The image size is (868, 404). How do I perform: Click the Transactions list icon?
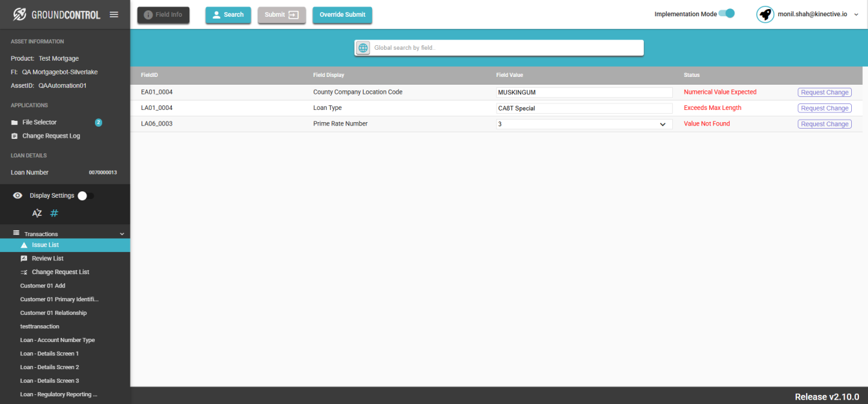pyautogui.click(x=16, y=233)
